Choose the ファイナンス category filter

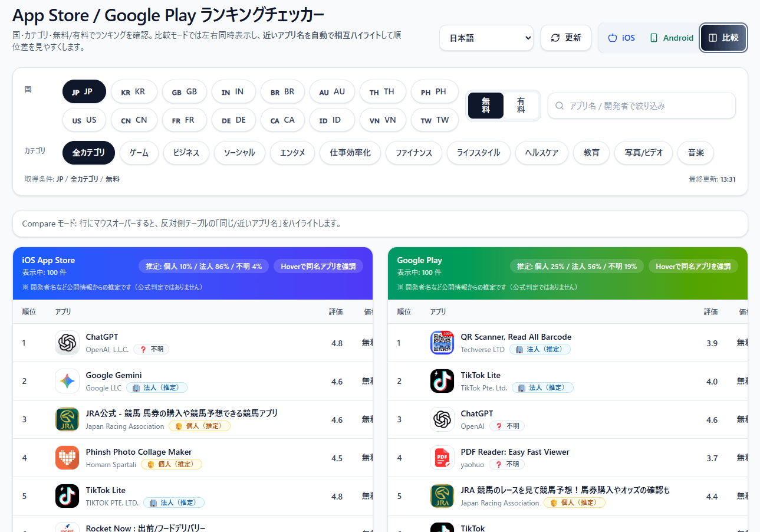(413, 153)
